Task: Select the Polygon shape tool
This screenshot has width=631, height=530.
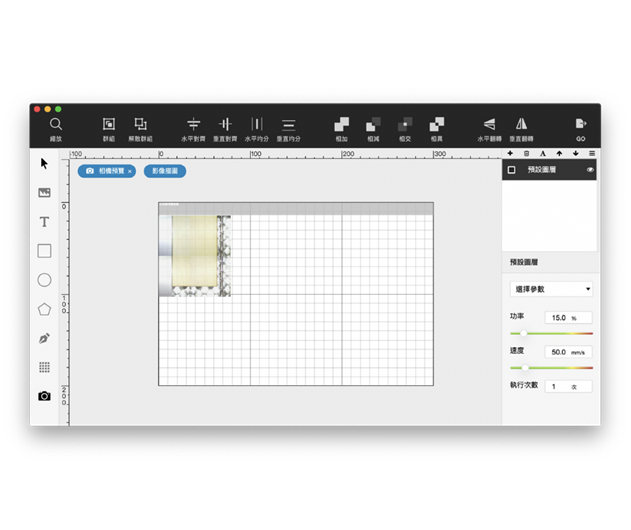Action: 44,310
